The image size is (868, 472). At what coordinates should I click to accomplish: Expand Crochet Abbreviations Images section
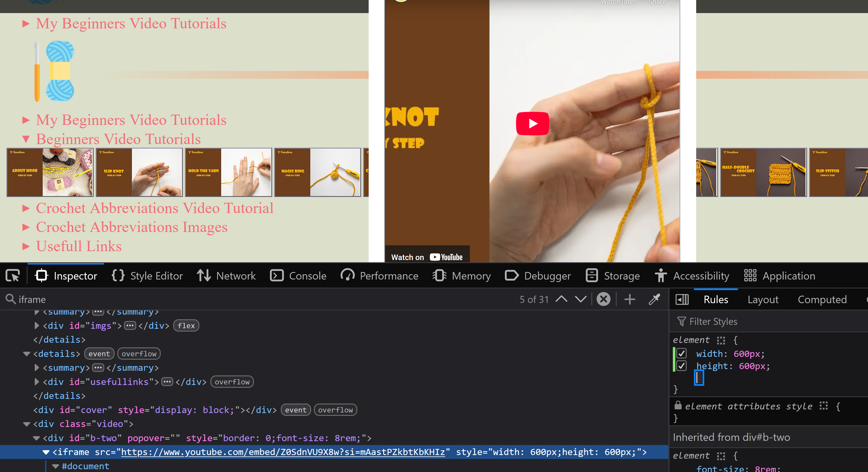132,227
